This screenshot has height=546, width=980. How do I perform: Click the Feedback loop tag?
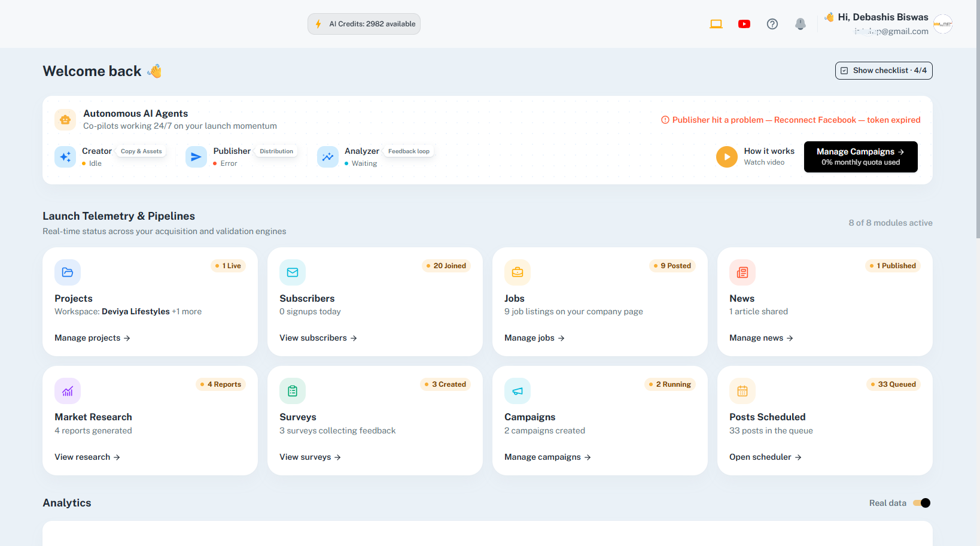[409, 151]
